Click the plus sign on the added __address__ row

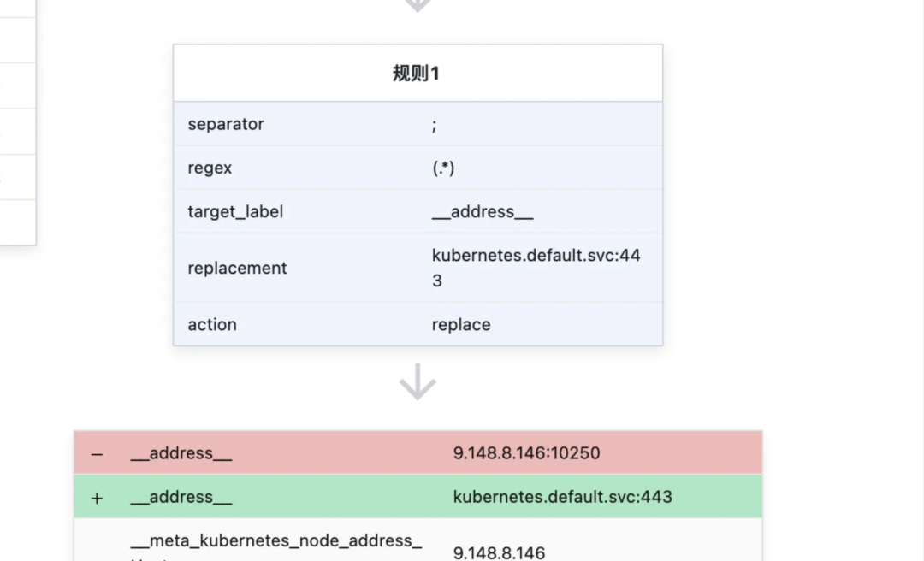pos(97,498)
